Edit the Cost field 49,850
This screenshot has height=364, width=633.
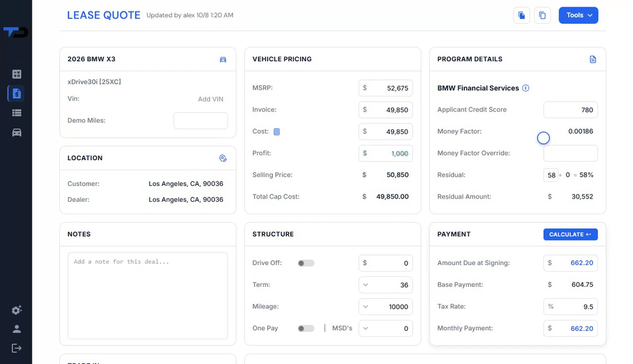pyautogui.click(x=386, y=132)
